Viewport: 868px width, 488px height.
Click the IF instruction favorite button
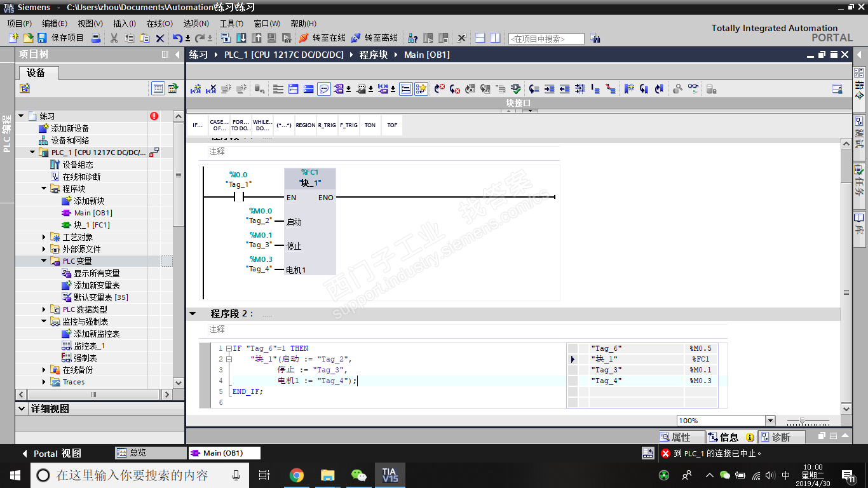click(x=198, y=125)
